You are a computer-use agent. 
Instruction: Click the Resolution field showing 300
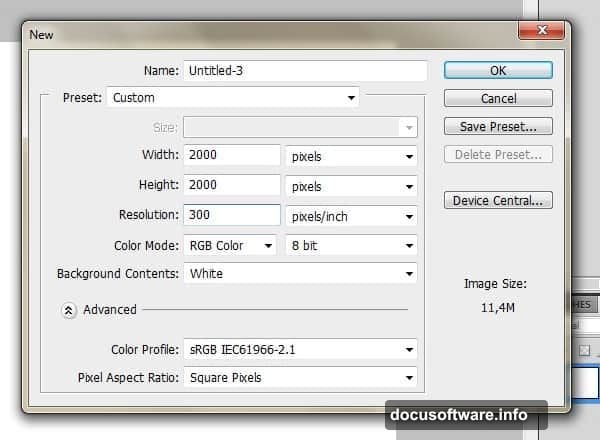tap(231, 215)
